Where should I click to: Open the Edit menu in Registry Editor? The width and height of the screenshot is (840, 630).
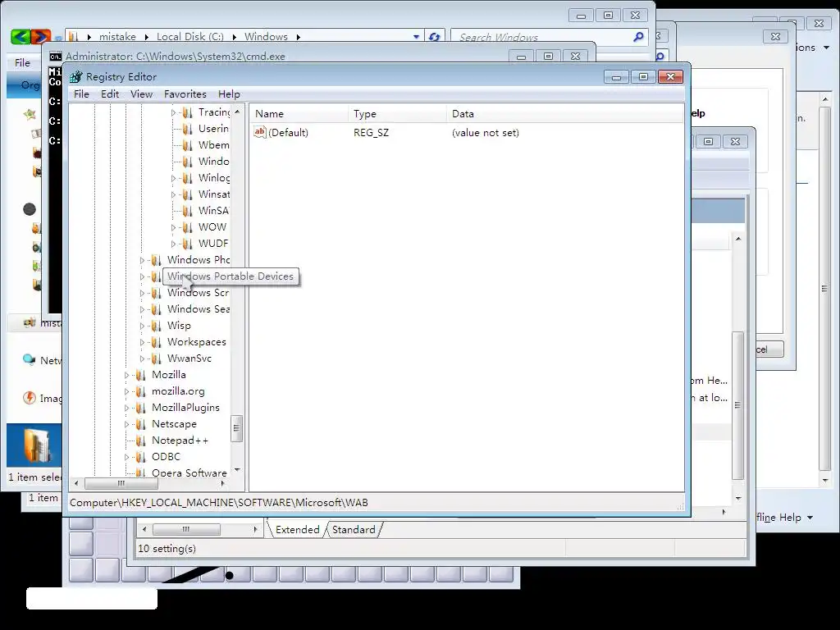coord(110,94)
